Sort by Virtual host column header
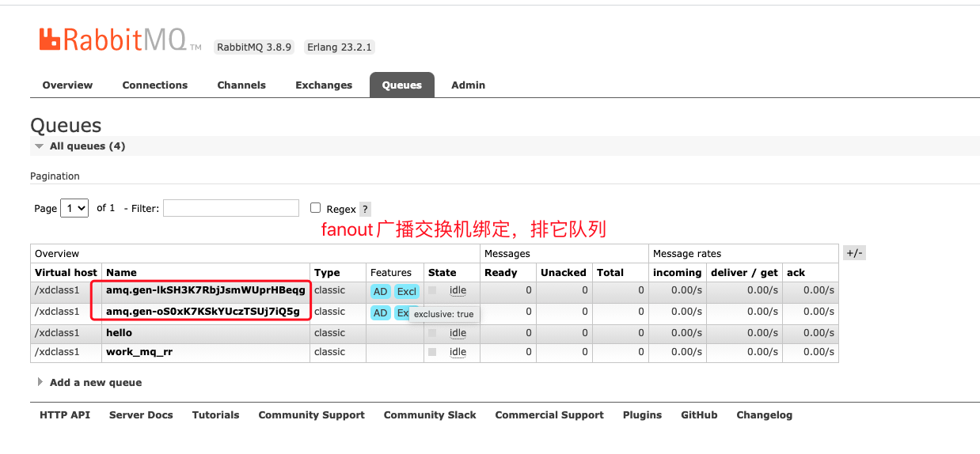Screen dimensions: 980x454 [x=66, y=272]
